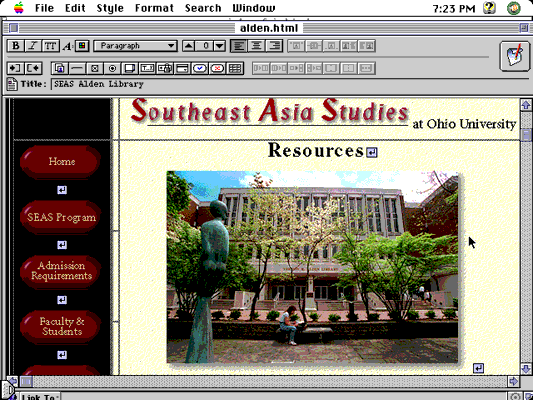533x400 pixels.
Task: Select the Alden Library photo
Action: coord(313,268)
